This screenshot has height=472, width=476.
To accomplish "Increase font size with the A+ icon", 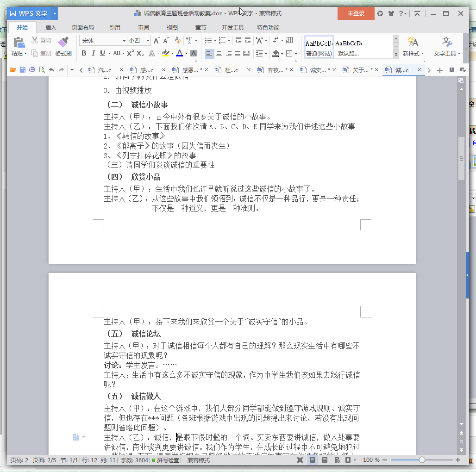I will [157, 40].
